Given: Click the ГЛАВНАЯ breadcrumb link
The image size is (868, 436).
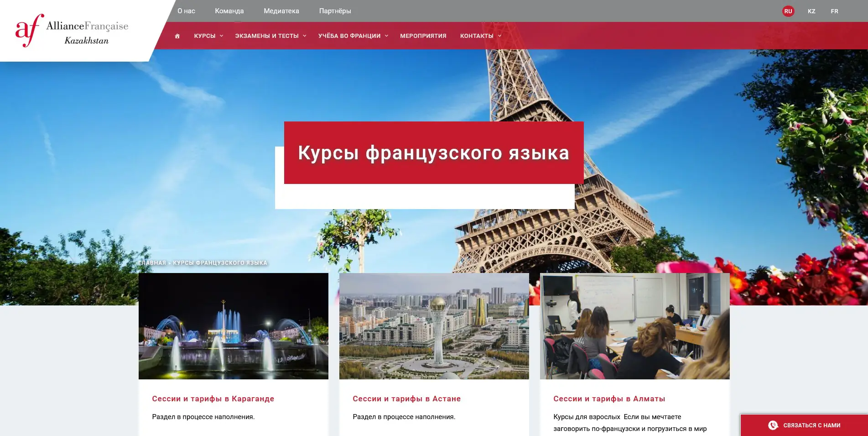Looking at the screenshot, I should point(152,263).
